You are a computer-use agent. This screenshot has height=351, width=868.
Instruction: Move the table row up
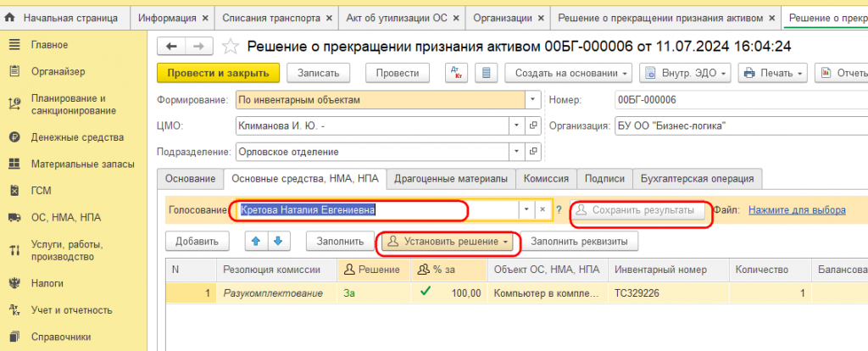[255, 242]
